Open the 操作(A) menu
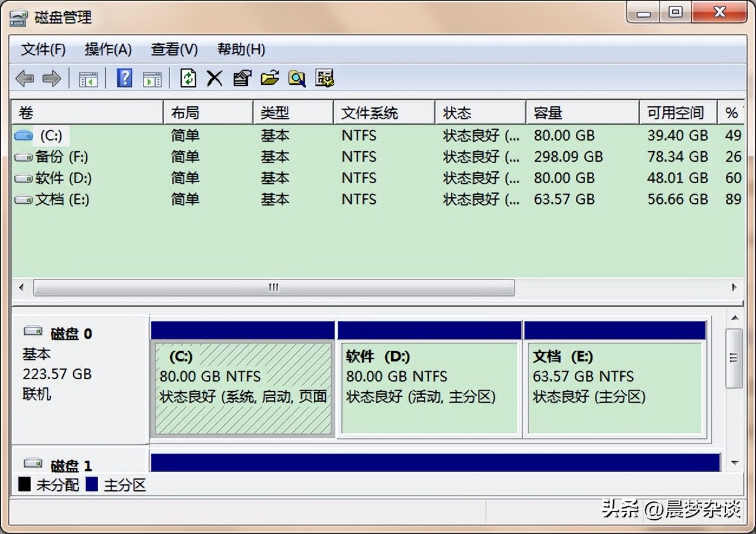 (x=108, y=50)
